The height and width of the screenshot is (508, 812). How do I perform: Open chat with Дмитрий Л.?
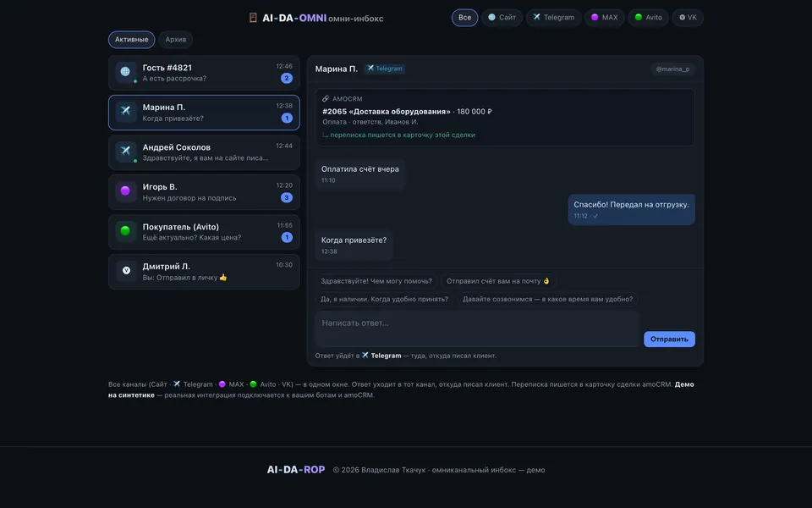pyautogui.click(x=204, y=272)
